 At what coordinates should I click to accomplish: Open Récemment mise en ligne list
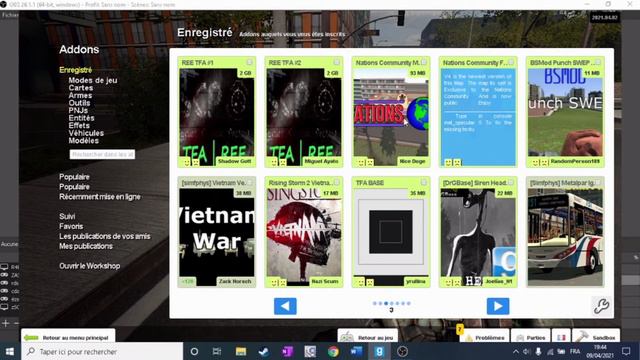point(100,197)
